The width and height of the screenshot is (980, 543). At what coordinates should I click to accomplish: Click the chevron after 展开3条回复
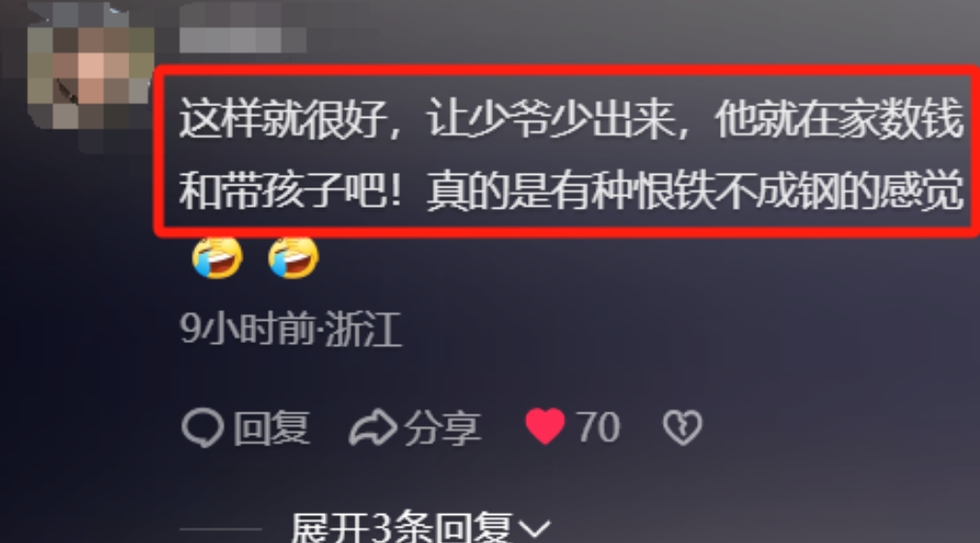[x=534, y=529]
